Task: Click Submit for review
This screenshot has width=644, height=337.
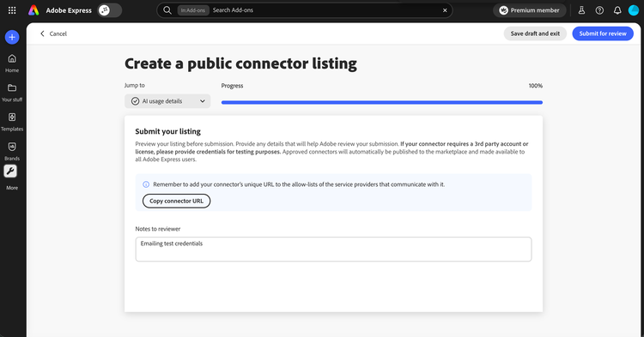Action: (603, 33)
